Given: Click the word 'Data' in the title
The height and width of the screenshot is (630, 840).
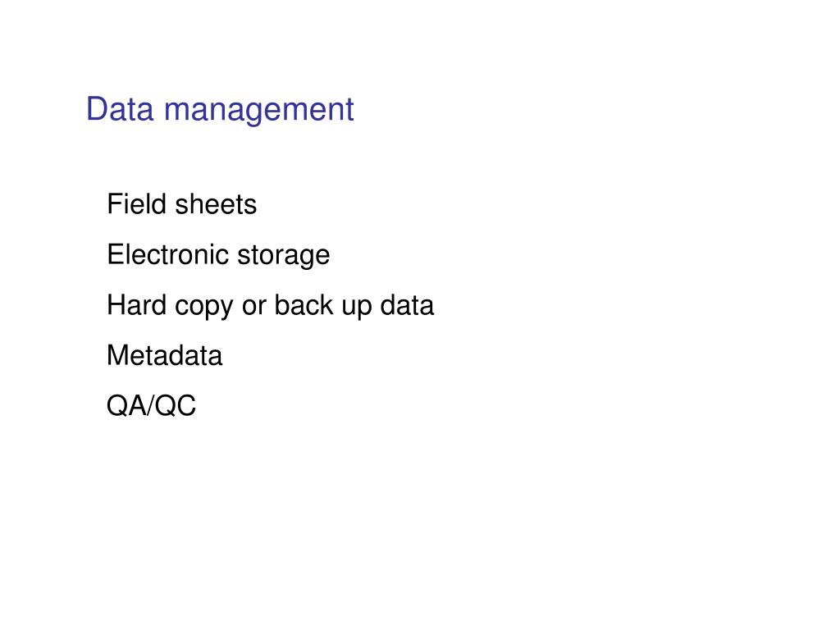Looking at the screenshot, I should [120, 109].
